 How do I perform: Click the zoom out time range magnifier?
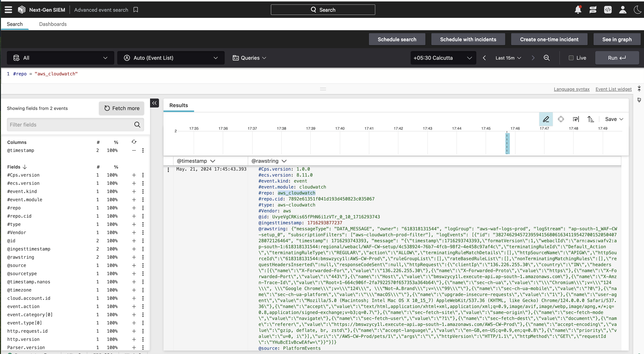click(547, 58)
